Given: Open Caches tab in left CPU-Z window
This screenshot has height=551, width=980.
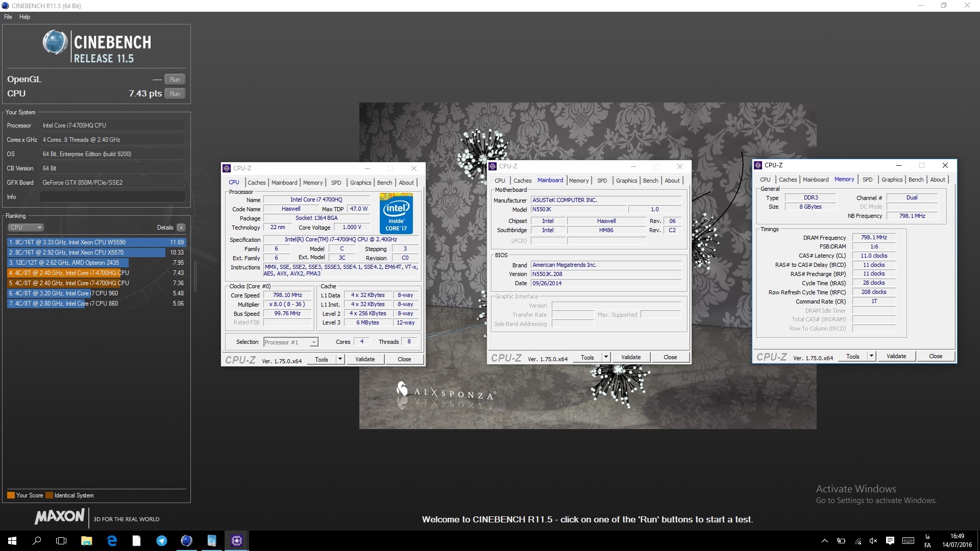Looking at the screenshot, I should tap(257, 183).
